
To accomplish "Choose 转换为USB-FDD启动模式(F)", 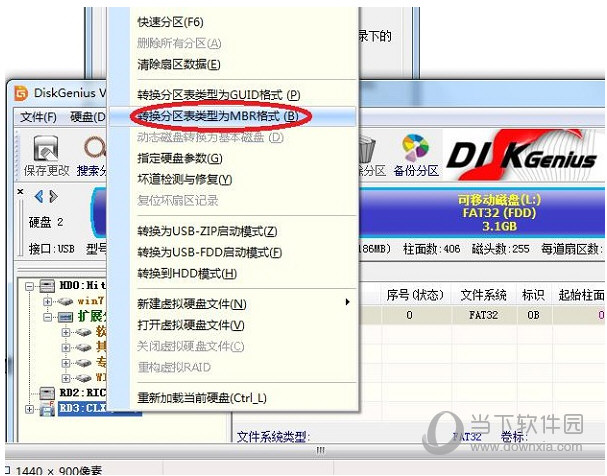I will point(209,252).
